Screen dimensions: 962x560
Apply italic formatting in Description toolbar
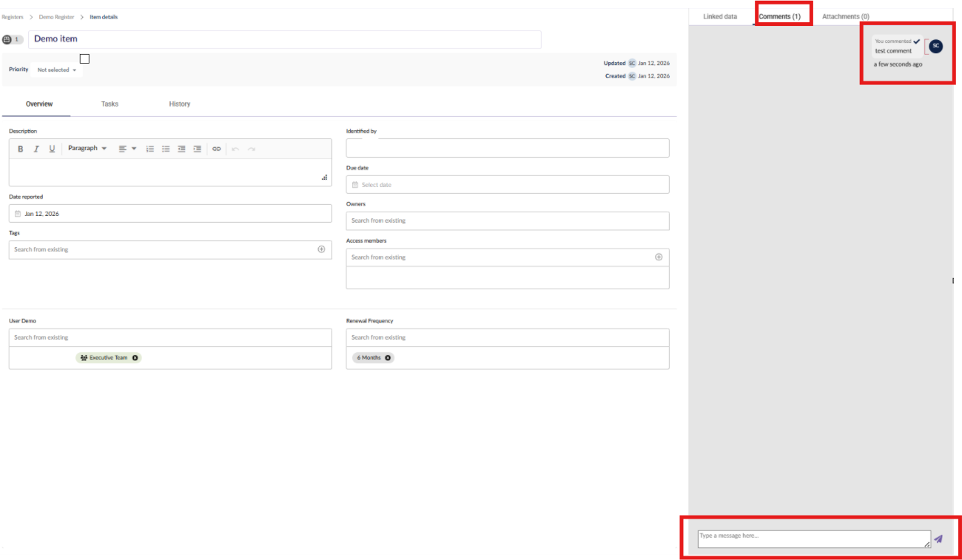click(36, 149)
